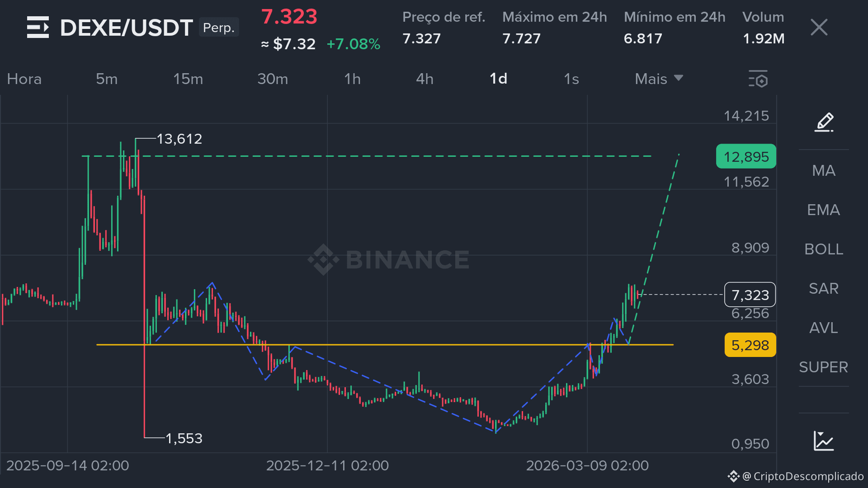Click the yellow 5,298 price line label
The width and height of the screenshot is (868, 488).
pos(750,345)
